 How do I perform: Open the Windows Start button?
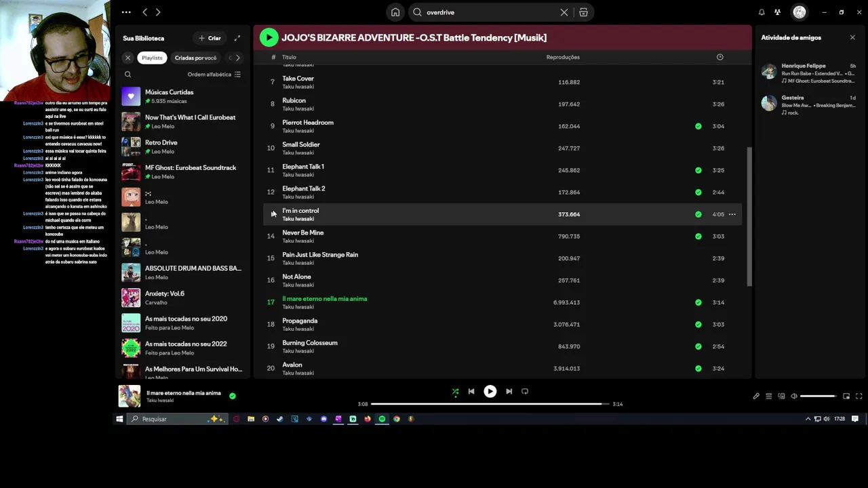tap(119, 419)
